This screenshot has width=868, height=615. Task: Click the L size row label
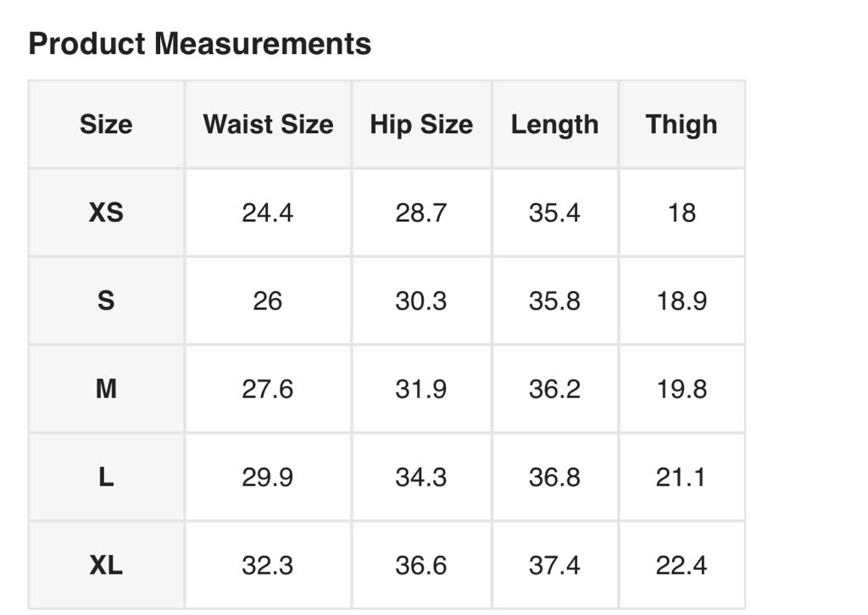pos(106,477)
